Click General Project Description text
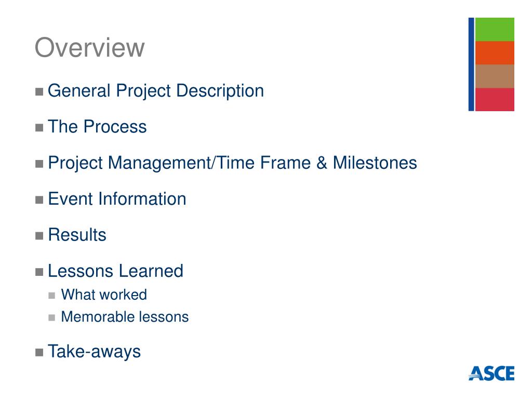 tap(156, 91)
